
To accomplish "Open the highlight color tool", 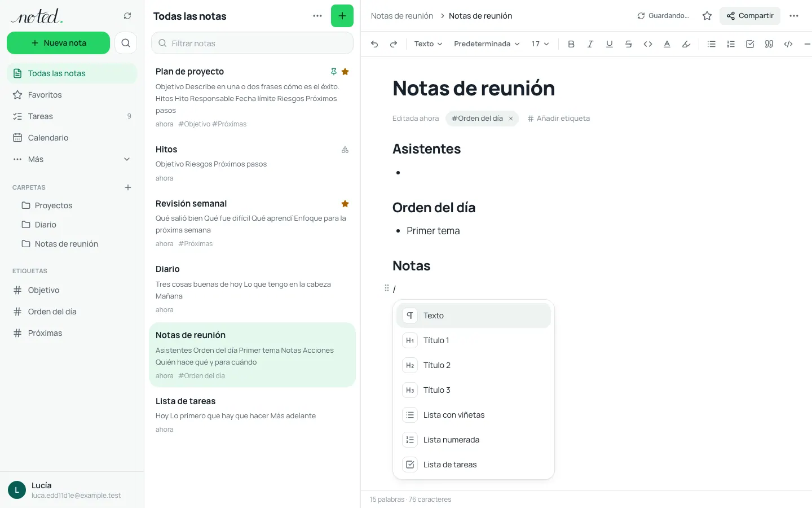I will (x=686, y=44).
